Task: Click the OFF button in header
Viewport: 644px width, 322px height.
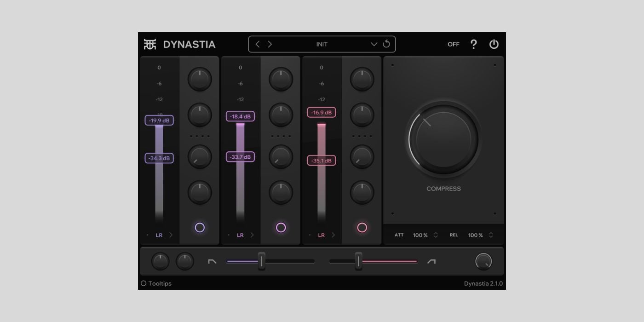Action: point(453,44)
